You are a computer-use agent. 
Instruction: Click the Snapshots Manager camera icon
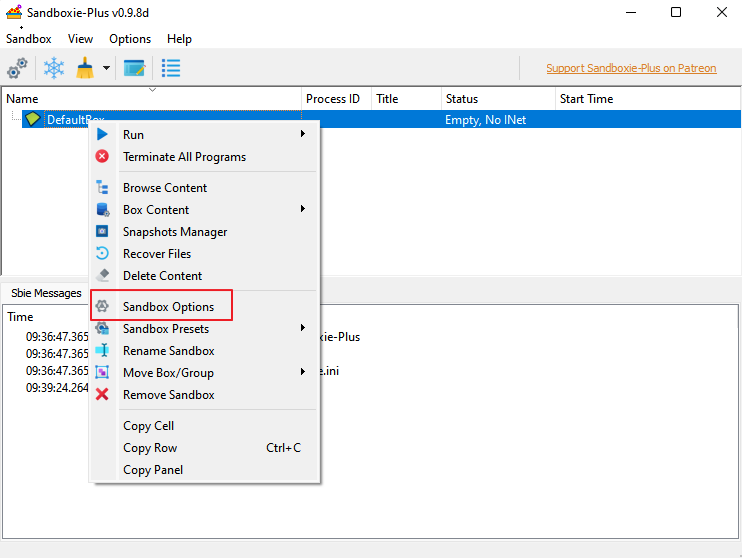(x=102, y=232)
